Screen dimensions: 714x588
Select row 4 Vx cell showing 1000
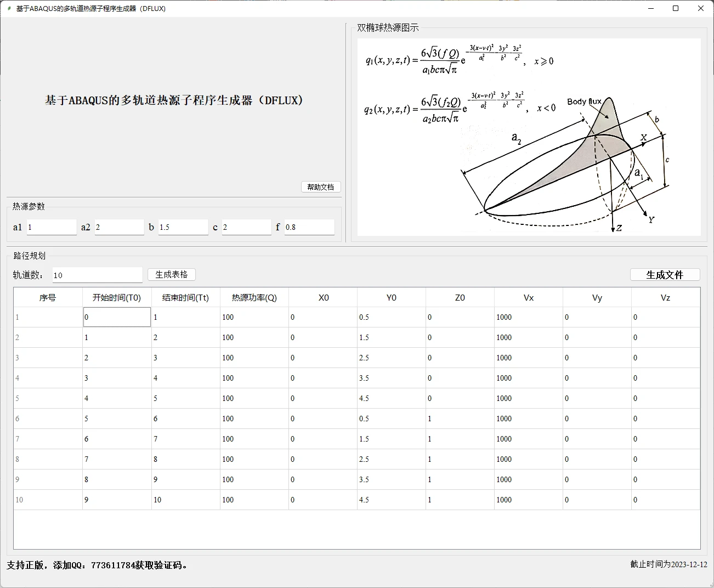tap(529, 378)
